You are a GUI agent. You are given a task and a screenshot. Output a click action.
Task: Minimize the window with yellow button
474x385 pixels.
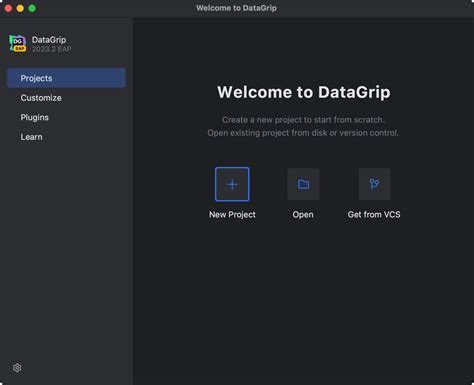point(20,8)
